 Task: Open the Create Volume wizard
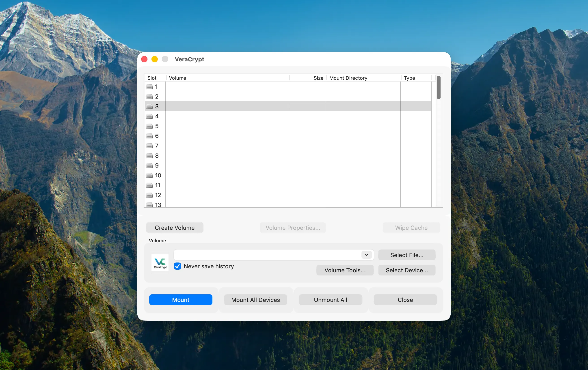pyautogui.click(x=175, y=228)
